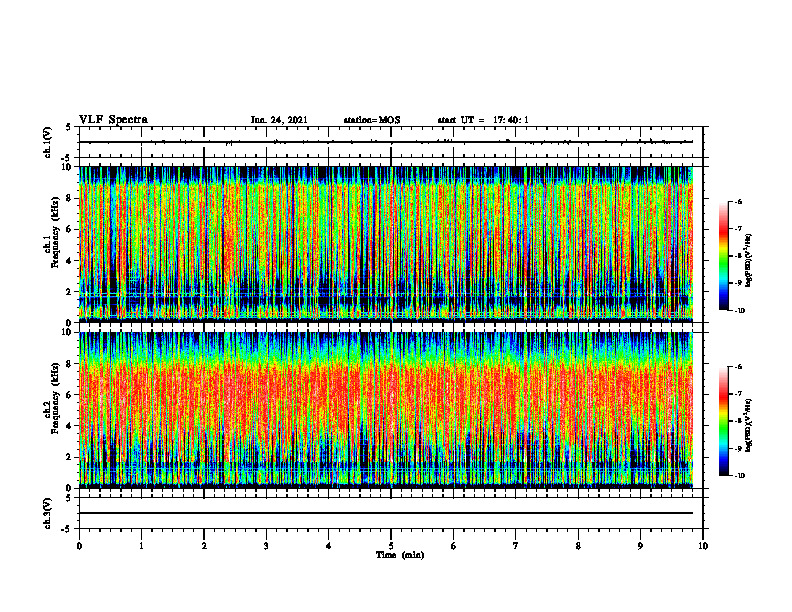Click the "-10" label on ch.1 color bar
Screen dimensions: 792x612
[x=739, y=310]
